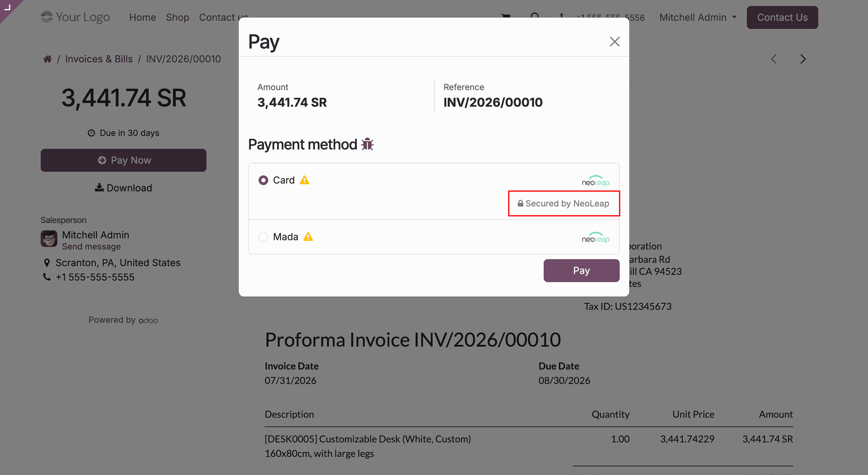
Task: Open the Mitchell Admin user dropdown
Action: coord(698,18)
